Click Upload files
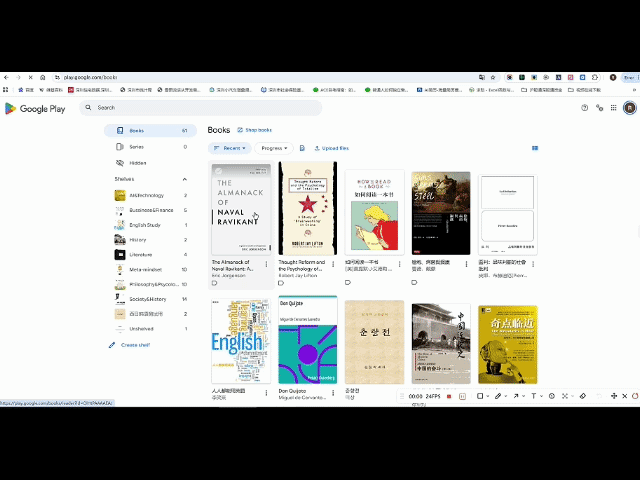The image size is (640, 480). pos(331,148)
